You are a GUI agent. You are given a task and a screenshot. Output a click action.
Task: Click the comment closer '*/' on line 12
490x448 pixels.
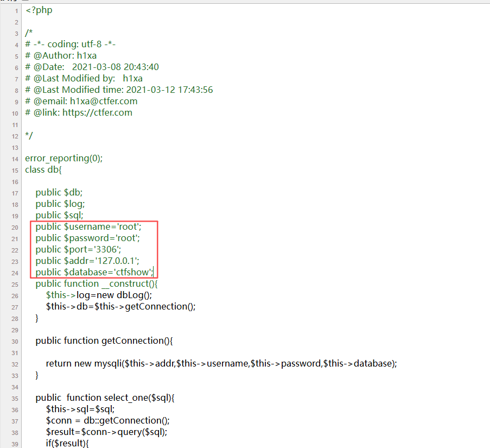tap(29, 136)
